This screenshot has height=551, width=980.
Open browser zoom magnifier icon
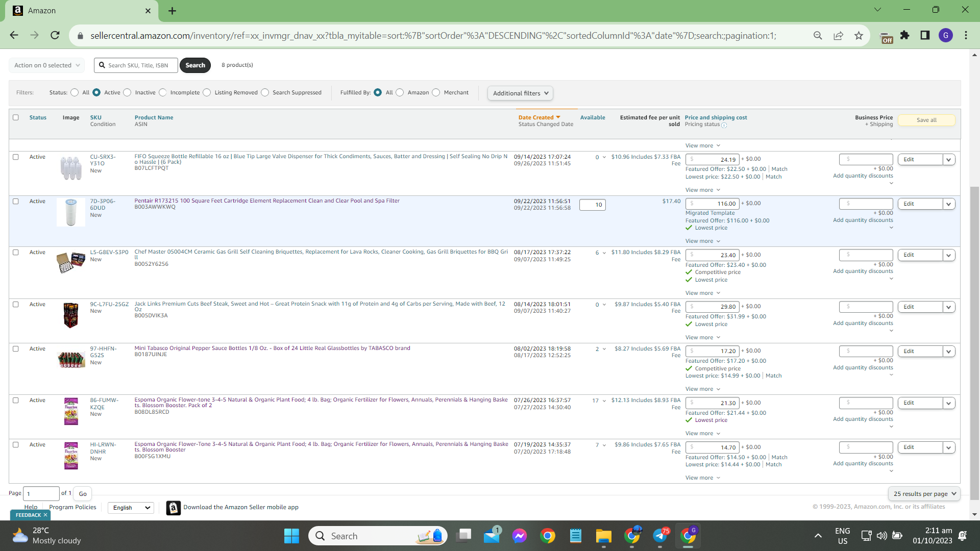[x=818, y=35]
